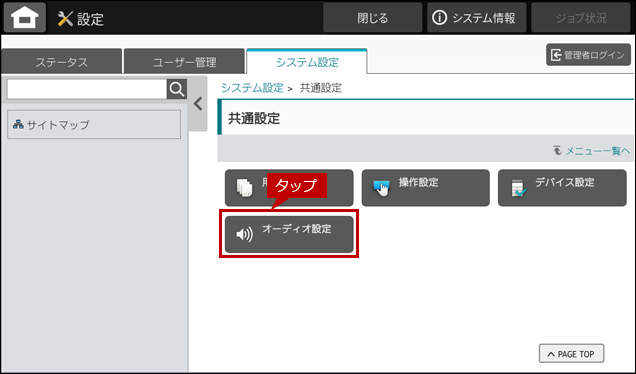Go to the Home screen icon
Screen dimensions: 636x374
point(25,17)
